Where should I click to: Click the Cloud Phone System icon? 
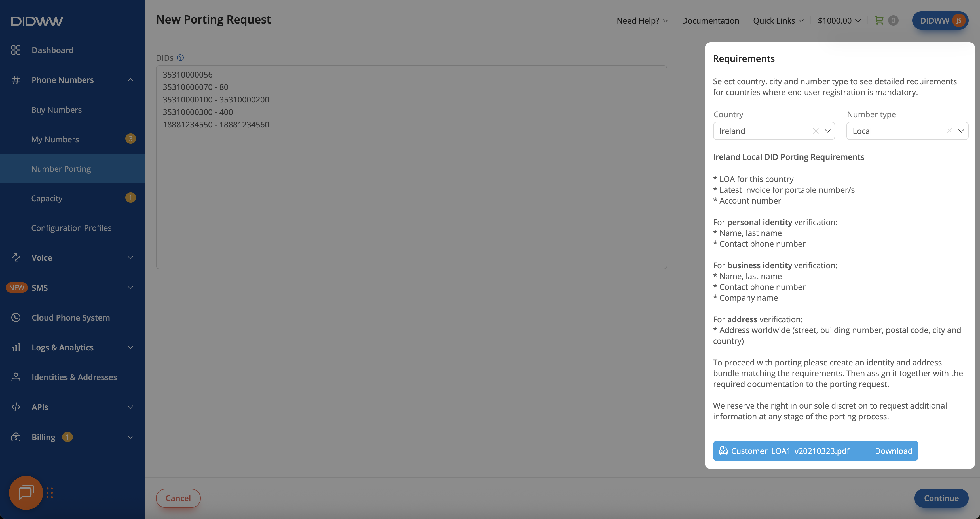pyautogui.click(x=16, y=317)
